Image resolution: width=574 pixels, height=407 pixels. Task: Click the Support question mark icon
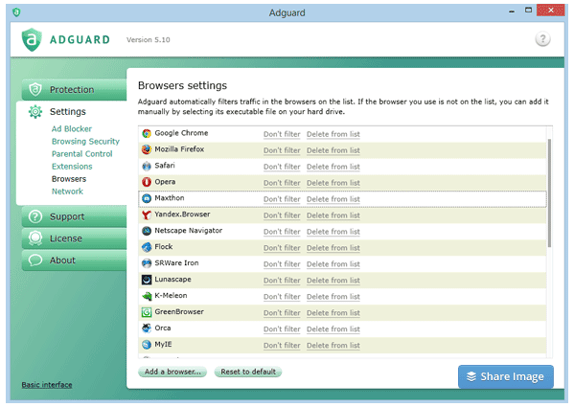coord(35,216)
